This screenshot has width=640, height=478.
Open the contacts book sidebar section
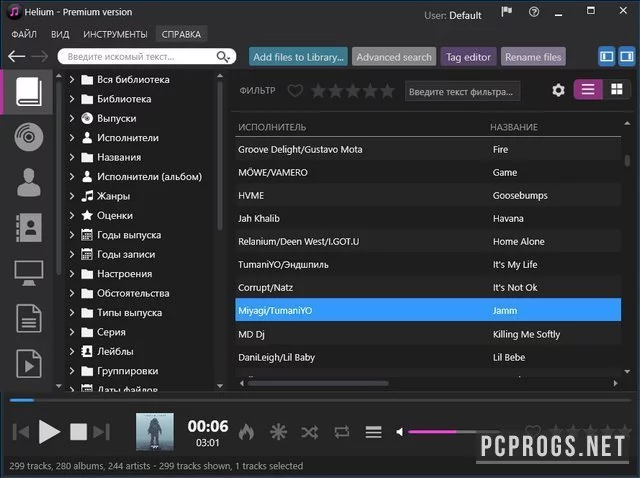pos(29,227)
